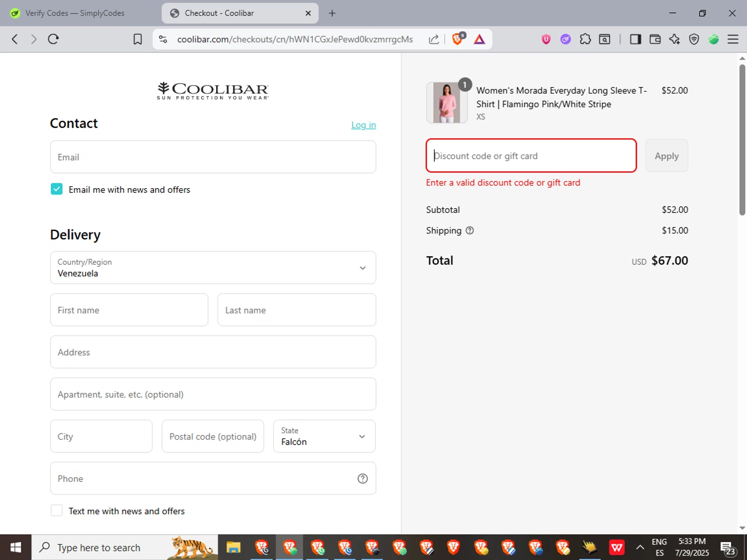Screen dimensions: 747x560
Task: Open the green globe profile icon
Action: click(x=713, y=39)
